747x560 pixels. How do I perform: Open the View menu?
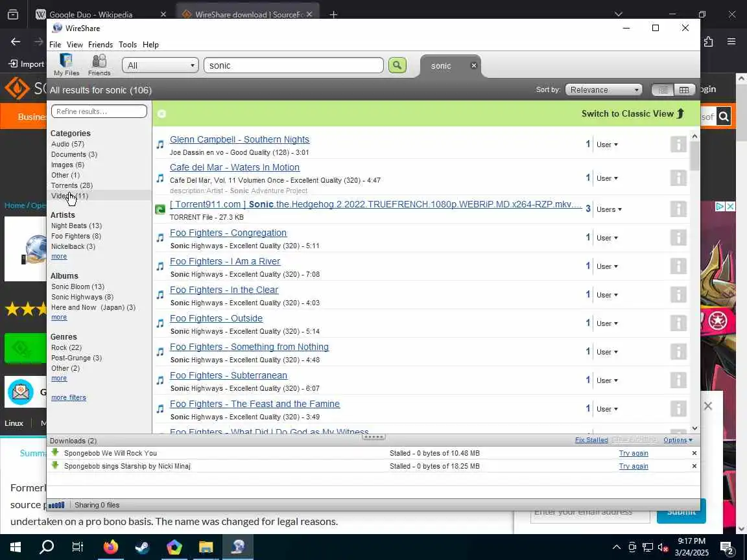(x=75, y=44)
